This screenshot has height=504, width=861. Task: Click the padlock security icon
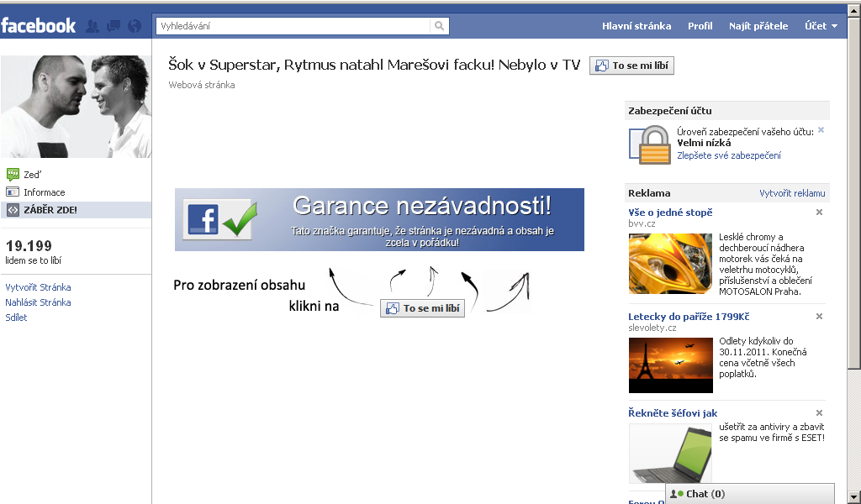coord(650,144)
